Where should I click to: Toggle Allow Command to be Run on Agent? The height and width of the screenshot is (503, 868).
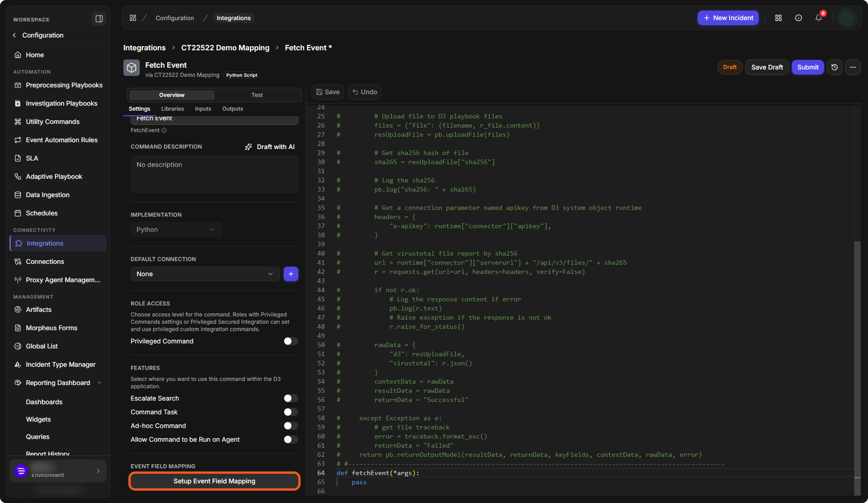(x=291, y=439)
